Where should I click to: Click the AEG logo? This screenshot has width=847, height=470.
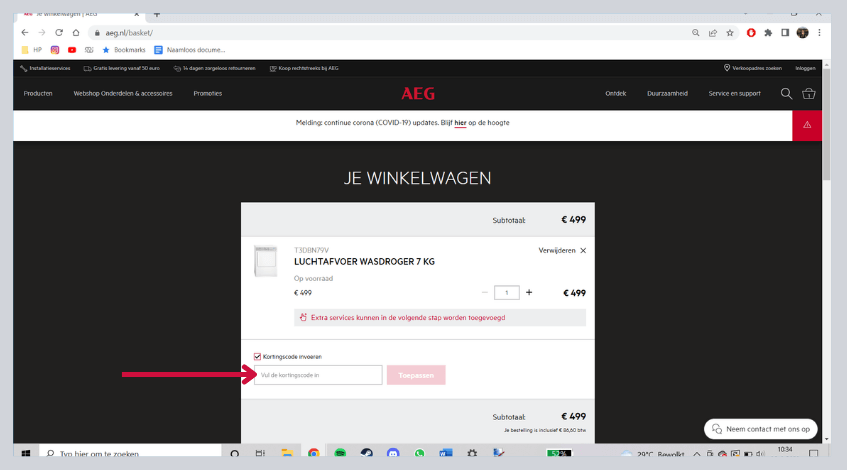418,93
